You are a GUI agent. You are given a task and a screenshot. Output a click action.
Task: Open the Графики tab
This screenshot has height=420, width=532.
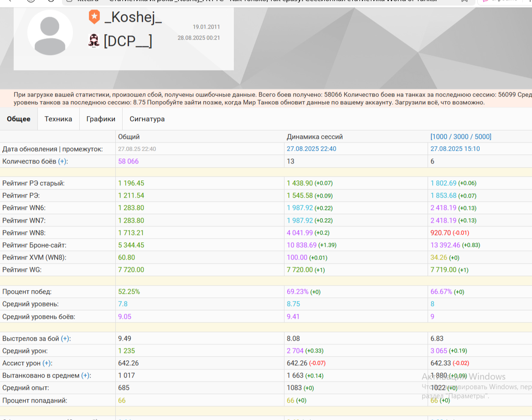click(101, 119)
